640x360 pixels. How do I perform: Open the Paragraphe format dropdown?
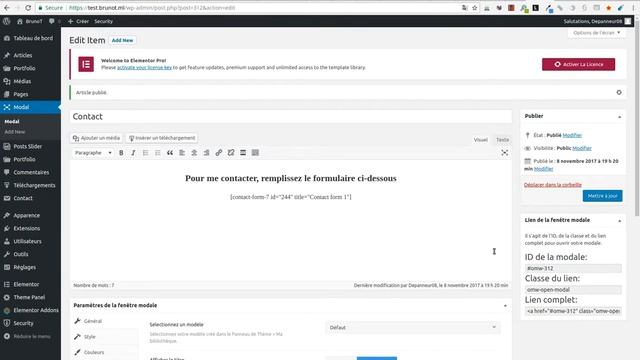(x=93, y=153)
